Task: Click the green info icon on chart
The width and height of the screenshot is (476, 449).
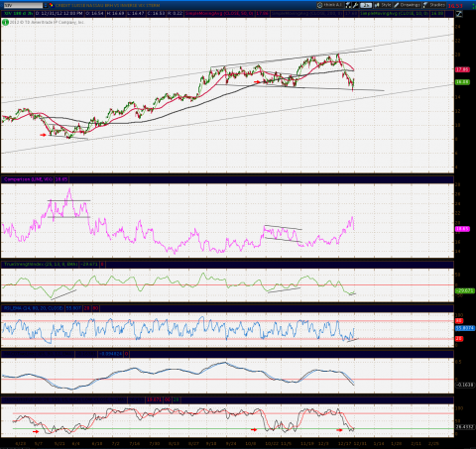Action: click(5, 23)
